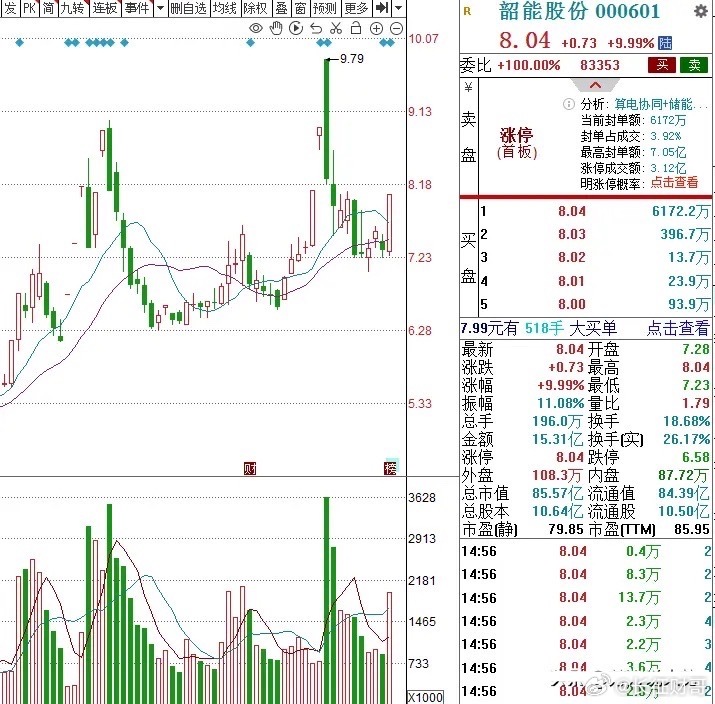Screen dimensions: 715x704
Task: Toggle the 叠 overlay button
Action: pos(282,8)
